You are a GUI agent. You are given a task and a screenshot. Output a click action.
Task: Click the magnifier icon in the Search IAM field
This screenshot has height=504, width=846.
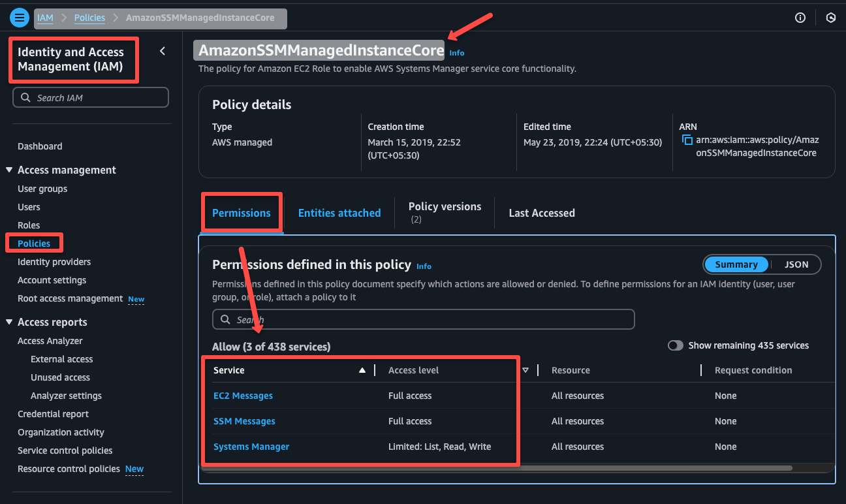coord(25,97)
